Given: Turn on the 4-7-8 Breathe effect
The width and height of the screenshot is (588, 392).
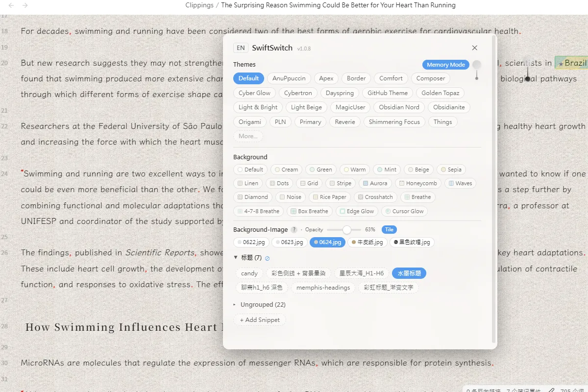Looking at the screenshot, I should pyautogui.click(x=258, y=211).
